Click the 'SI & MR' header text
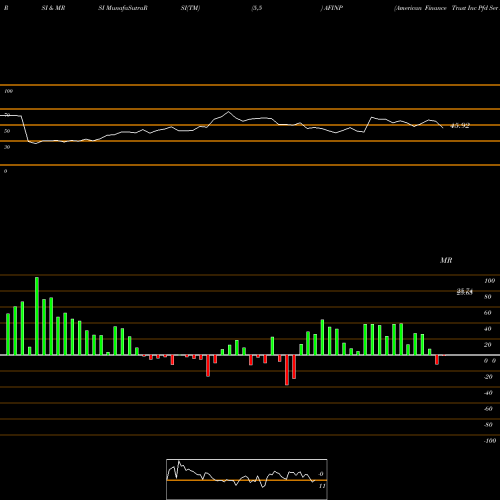This screenshot has height=500, width=500. tap(53, 8)
